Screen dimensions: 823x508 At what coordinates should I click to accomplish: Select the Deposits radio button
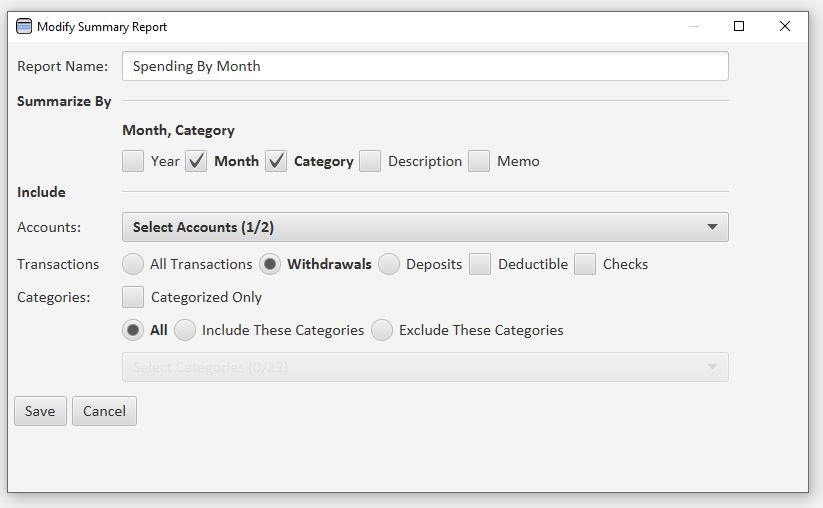point(389,264)
